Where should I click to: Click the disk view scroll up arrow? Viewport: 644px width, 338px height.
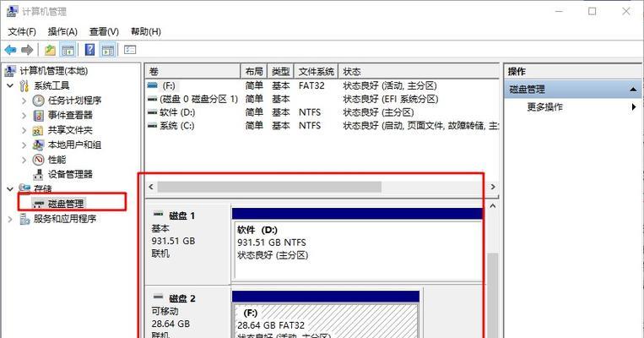(x=493, y=206)
